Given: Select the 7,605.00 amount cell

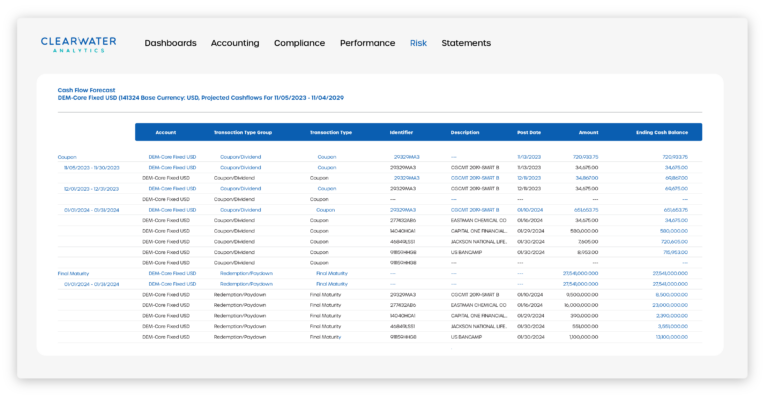Looking at the screenshot, I should (588, 242).
